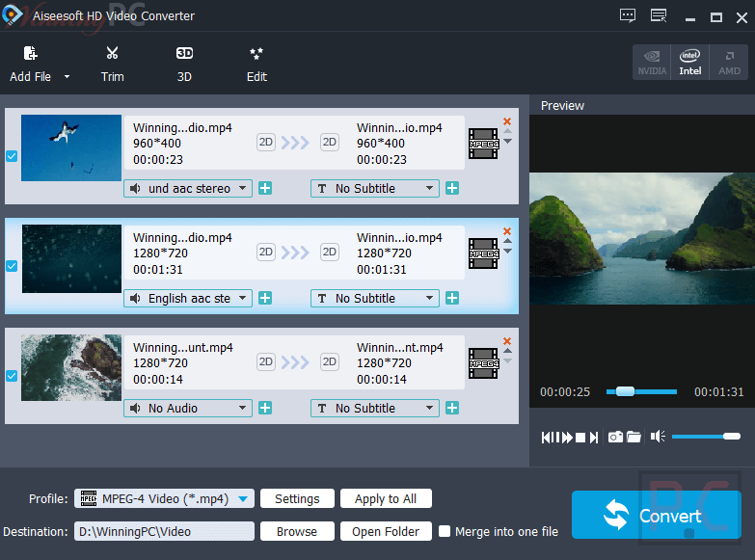Move the 00:00:14 video up in list
The image size is (755, 560).
[x=507, y=351]
